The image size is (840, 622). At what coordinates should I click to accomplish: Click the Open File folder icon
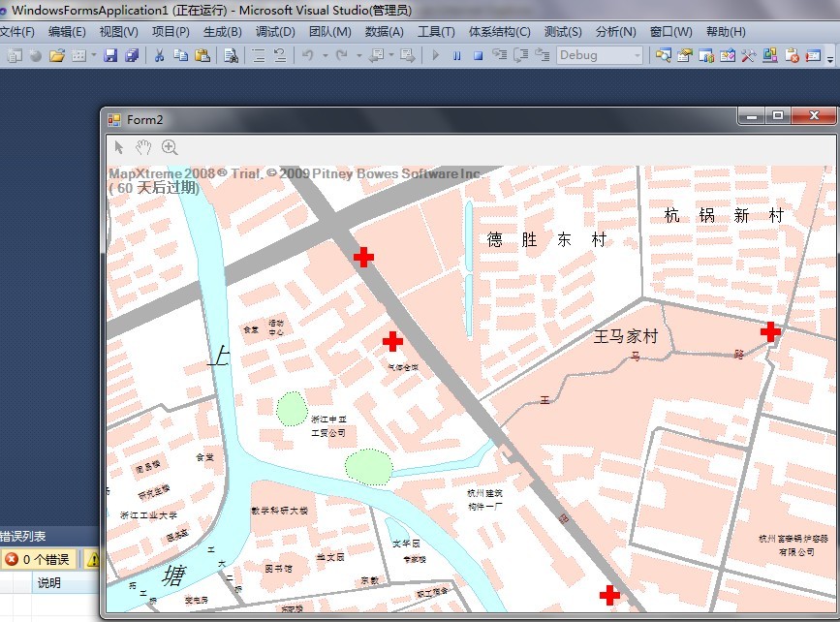(x=57, y=55)
